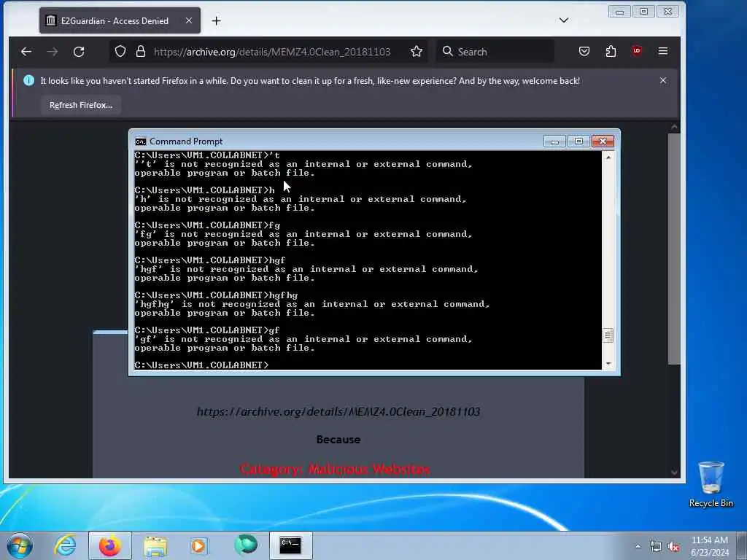Click the Firefox taskbar icon
The width and height of the screenshot is (747, 560).
point(110,545)
